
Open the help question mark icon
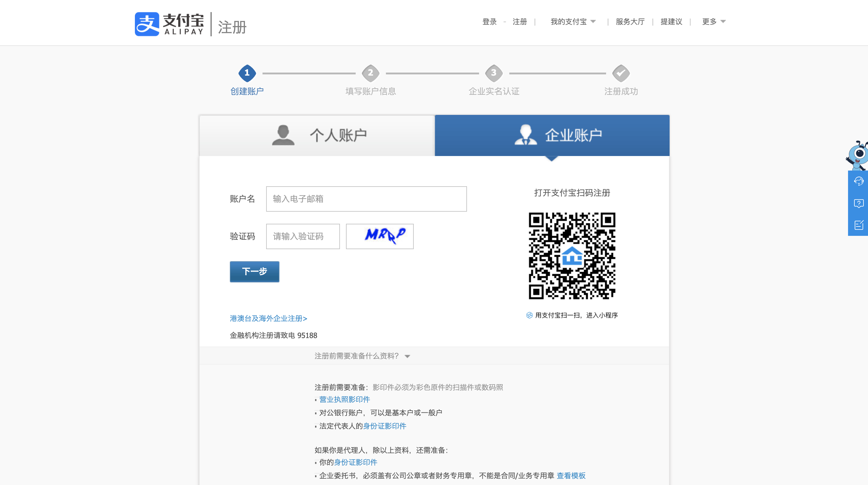point(859,203)
